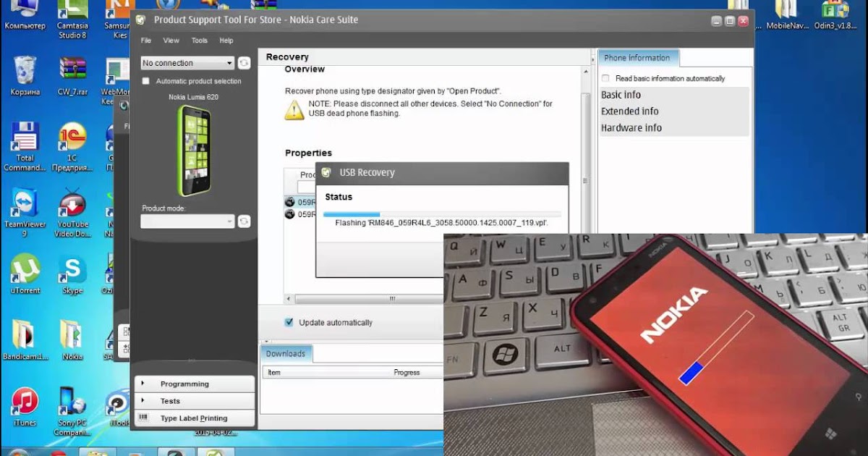The height and width of the screenshot is (456, 868).
Task: Click the refresh button beside the connection dropdown
Action: click(244, 63)
